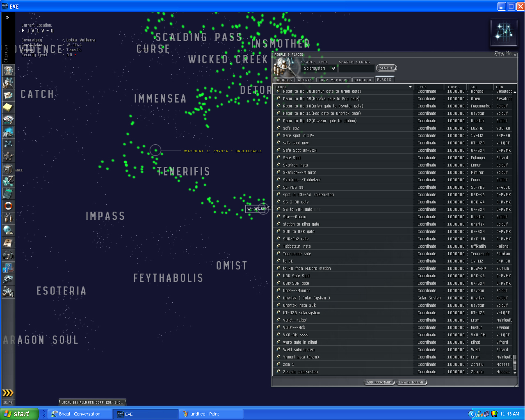Open the headphones jukebox icon
525x420 pixels.
coord(8,255)
